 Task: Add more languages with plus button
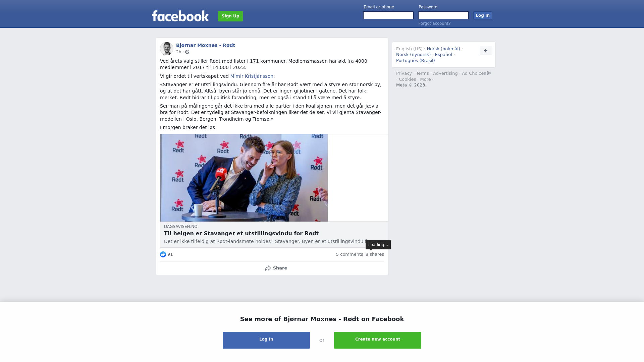click(x=486, y=51)
